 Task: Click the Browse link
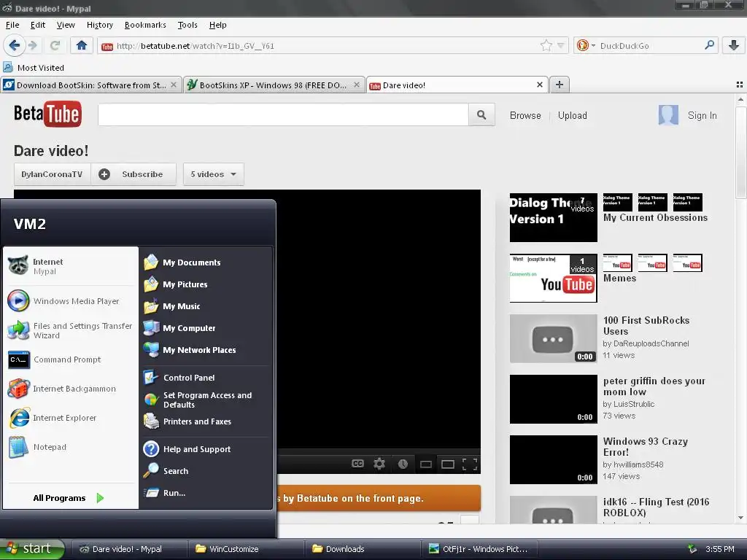pos(525,115)
